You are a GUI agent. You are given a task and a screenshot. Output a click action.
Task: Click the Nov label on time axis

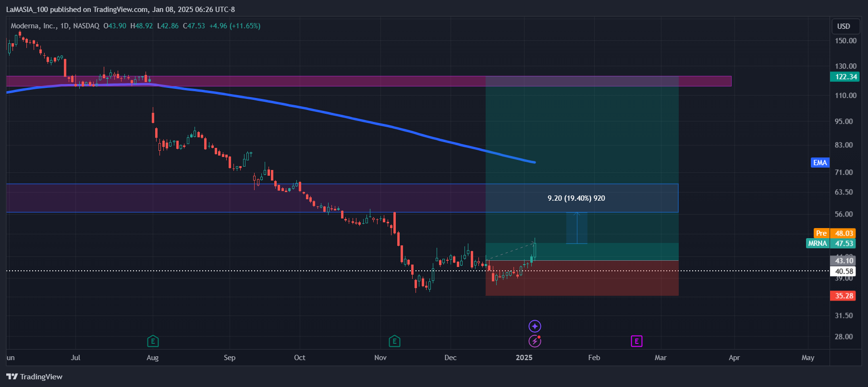click(380, 358)
